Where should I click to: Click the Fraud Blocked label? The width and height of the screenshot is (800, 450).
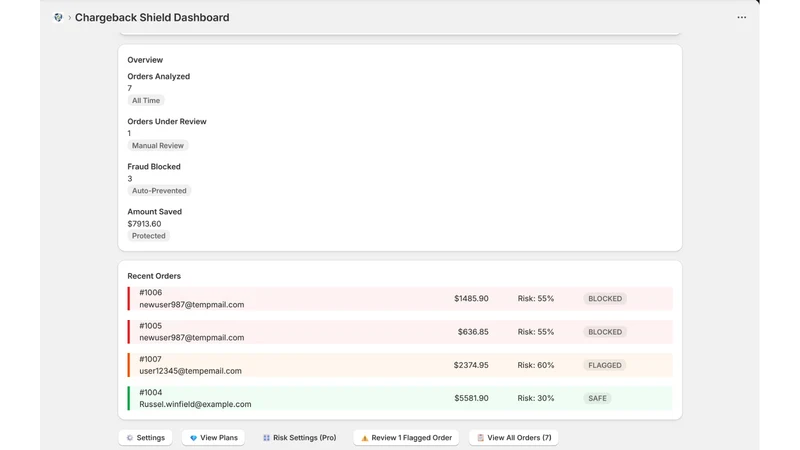pyautogui.click(x=154, y=167)
